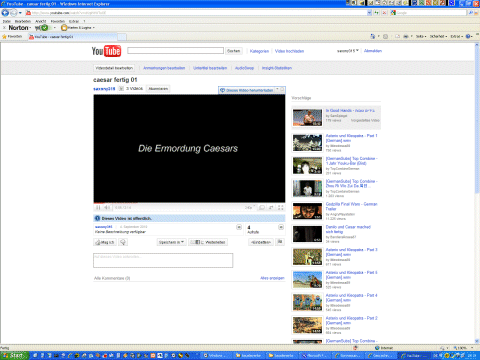The width and height of the screenshot is (480, 360).
Task: Click the new tab button
Action: pyautogui.click(x=122, y=37)
